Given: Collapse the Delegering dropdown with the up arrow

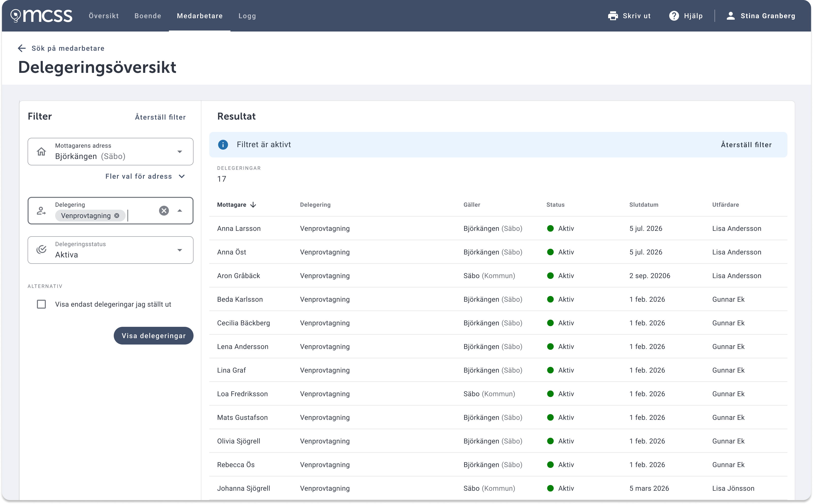Looking at the screenshot, I should 180,211.
